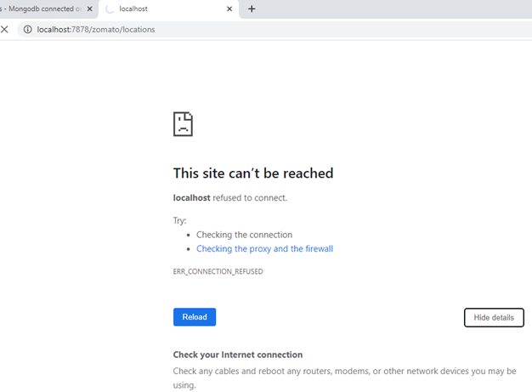Open a new tab with plus icon
Screen dimensions: 532x392
pyautogui.click(x=252, y=9)
